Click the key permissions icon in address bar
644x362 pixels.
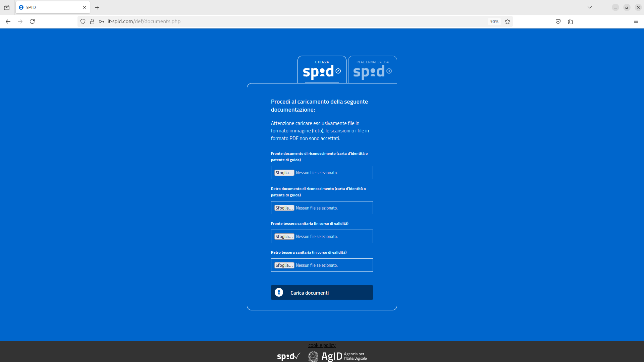[101, 21]
